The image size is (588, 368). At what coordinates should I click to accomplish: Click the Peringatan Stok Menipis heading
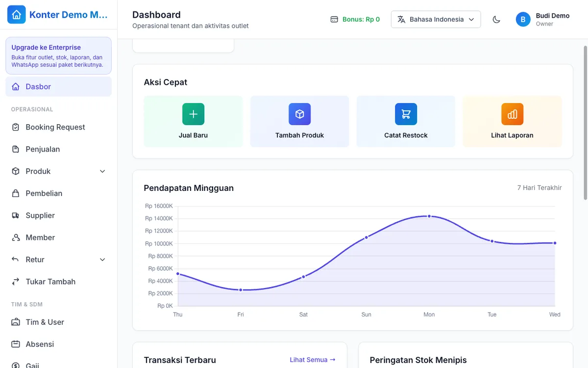click(418, 360)
